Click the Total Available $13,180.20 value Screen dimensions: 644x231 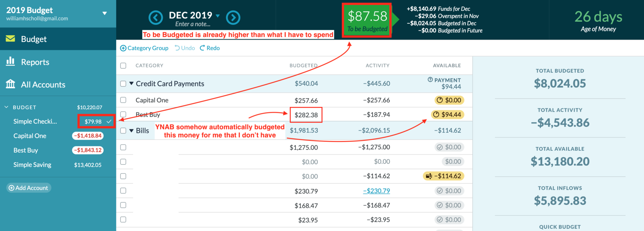tap(560, 162)
